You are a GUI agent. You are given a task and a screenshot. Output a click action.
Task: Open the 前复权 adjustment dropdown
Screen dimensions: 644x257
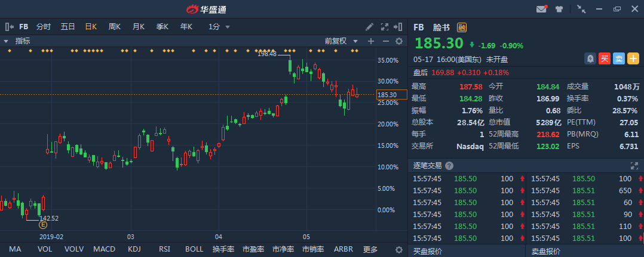tap(341, 41)
